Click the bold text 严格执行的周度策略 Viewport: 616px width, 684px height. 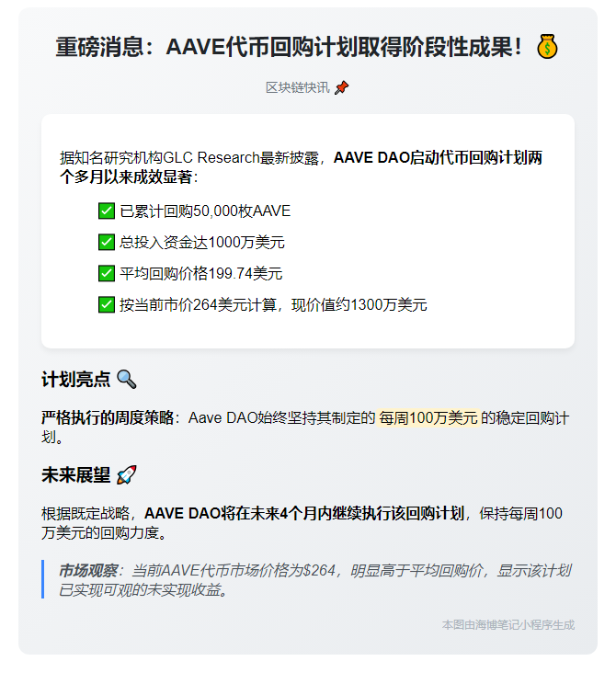point(108,418)
